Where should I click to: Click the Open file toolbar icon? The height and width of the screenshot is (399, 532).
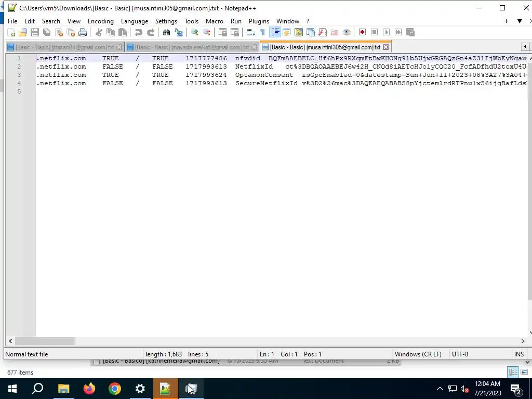coord(23,32)
